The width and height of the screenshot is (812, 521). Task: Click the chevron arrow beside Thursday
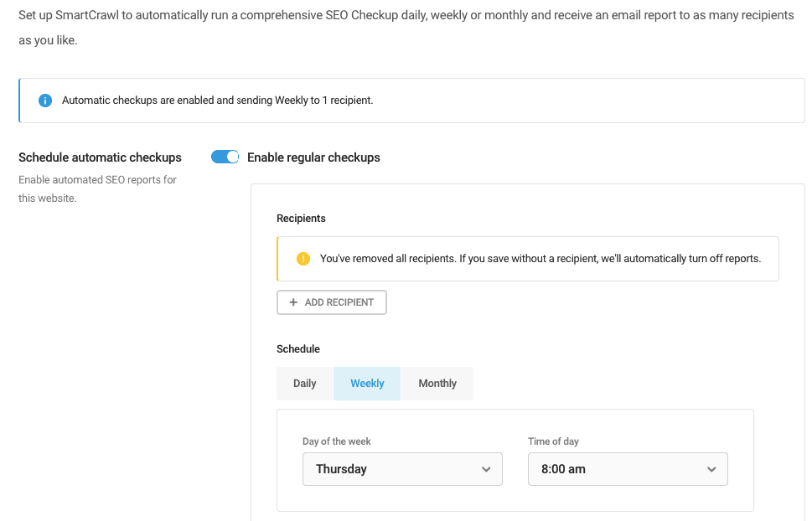486,470
